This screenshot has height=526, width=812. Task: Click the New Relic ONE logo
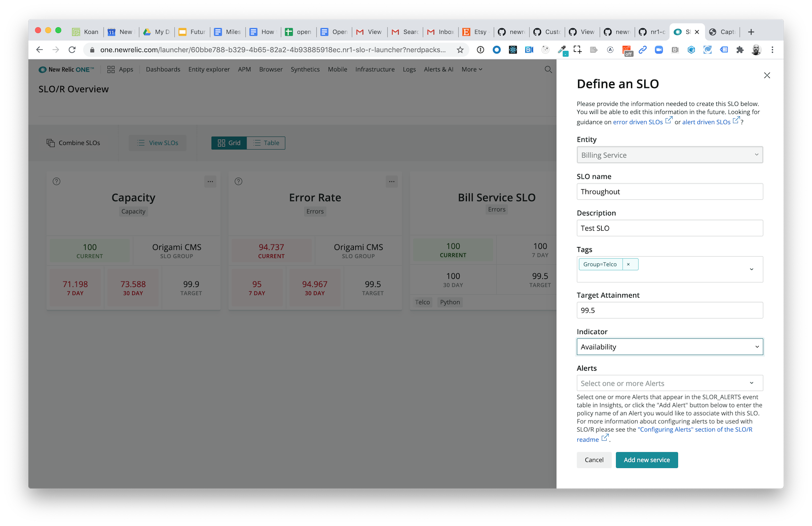(66, 69)
